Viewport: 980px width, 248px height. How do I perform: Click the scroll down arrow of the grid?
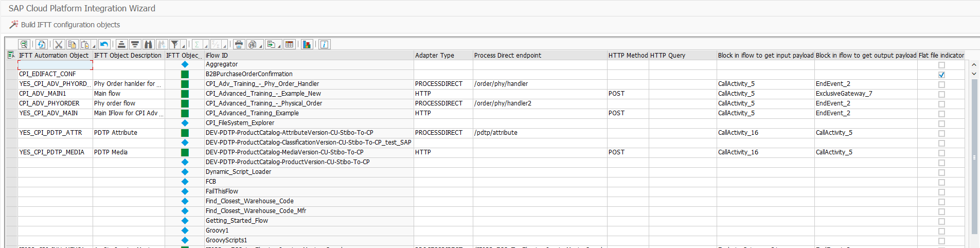pos(974,74)
